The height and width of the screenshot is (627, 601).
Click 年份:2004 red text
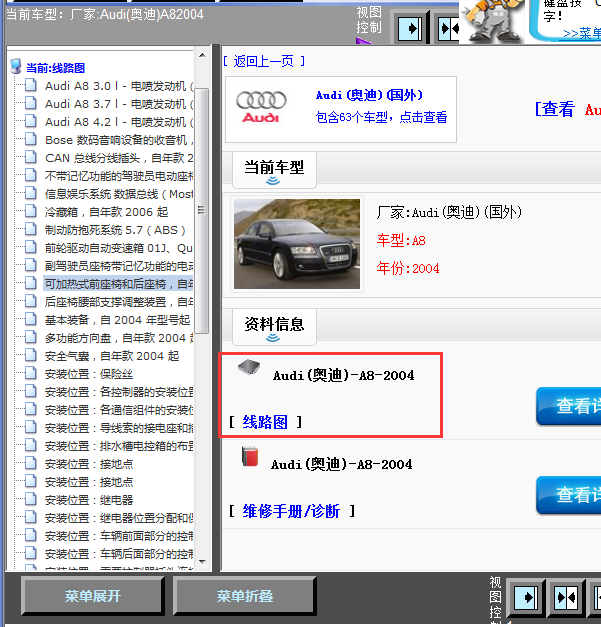[407, 268]
